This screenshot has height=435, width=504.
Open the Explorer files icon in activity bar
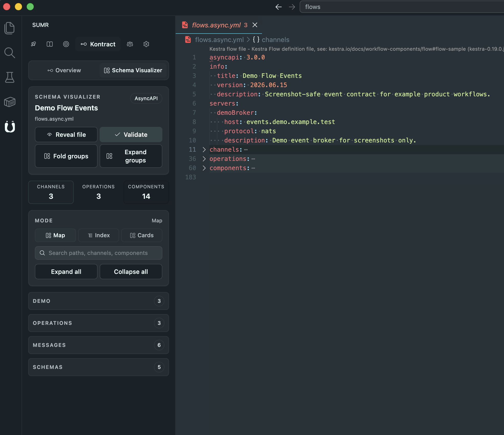pos(10,28)
